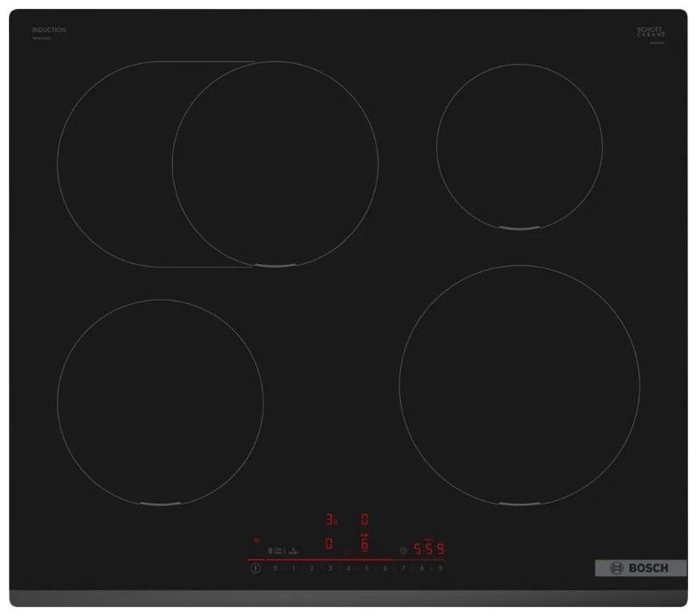697x616 pixels.
Task: Set power level 0 on the slider
Action: pyautogui.click(x=276, y=568)
